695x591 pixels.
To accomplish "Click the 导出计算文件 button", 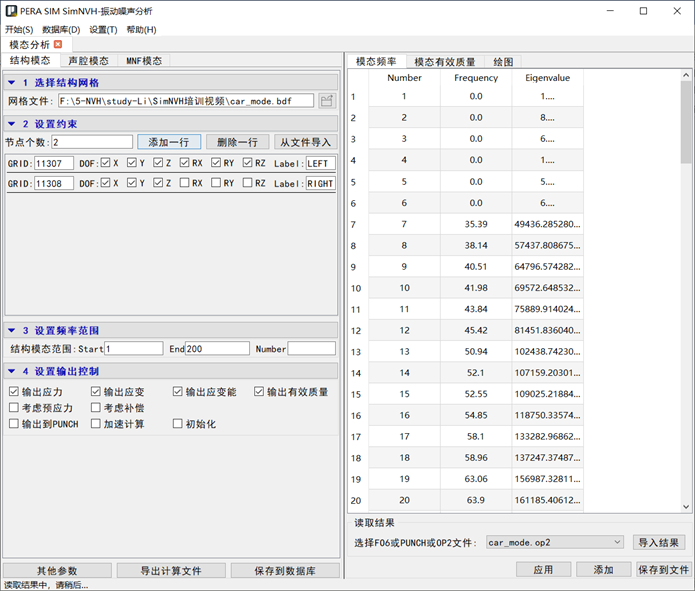I will (170, 570).
